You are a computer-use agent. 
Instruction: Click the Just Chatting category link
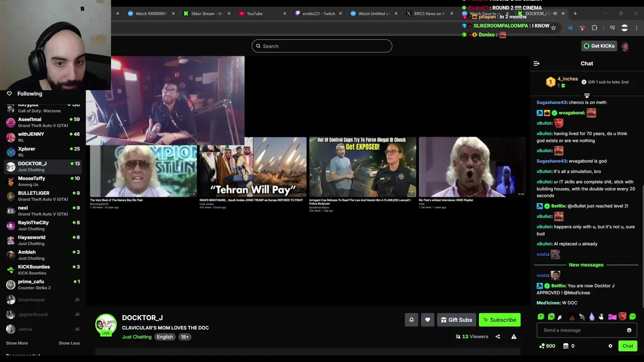point(136,337)
